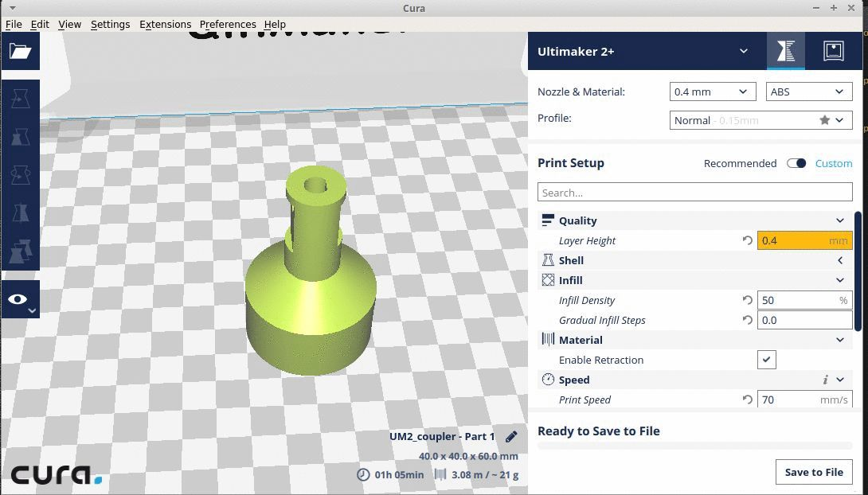Click the Layer Height value field
The height and width of the screenshot is (495, 868).
pyautogui.click(x=804, y=240)
